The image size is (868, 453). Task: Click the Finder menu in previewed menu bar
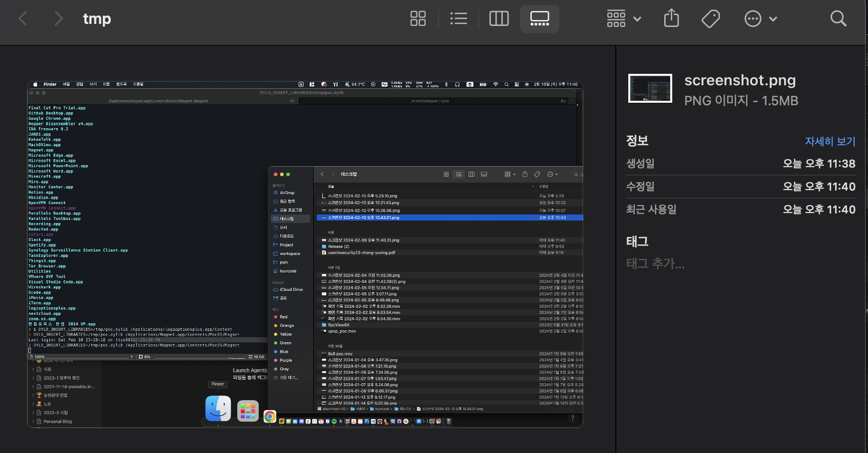50,84
